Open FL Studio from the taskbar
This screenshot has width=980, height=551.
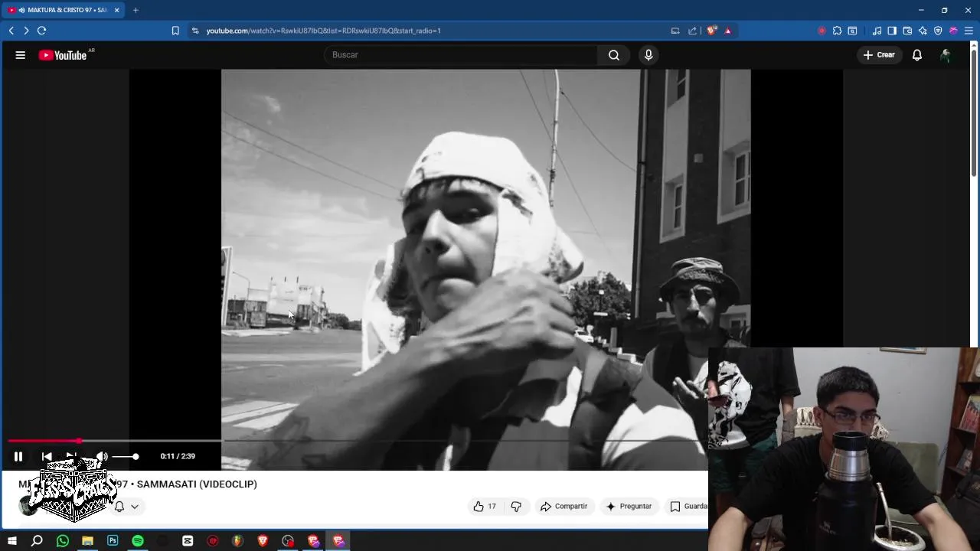[238, 541]
